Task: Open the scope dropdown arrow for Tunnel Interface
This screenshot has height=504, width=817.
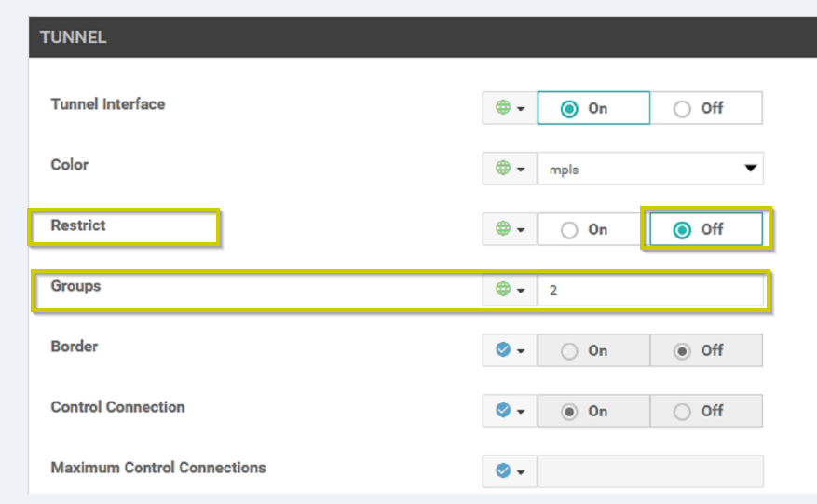Action: click(x=521, y=109)
